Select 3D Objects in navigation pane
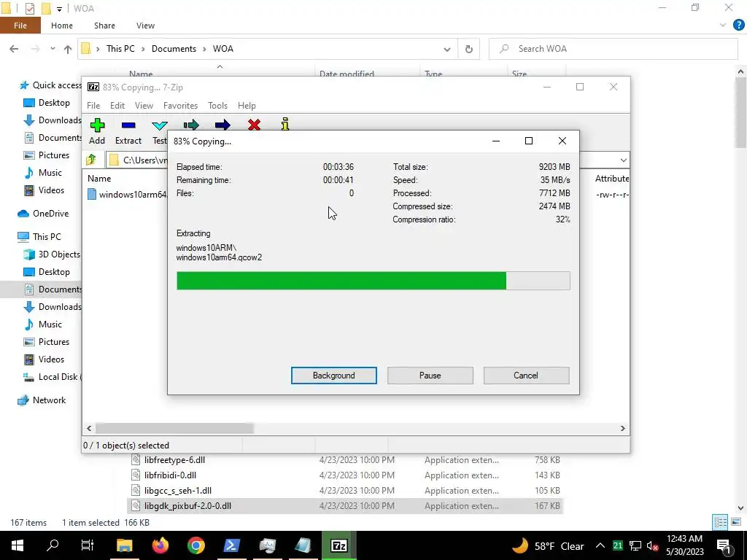Image resolution: width=747 pixels, height=560 pixels. (x=53, y=254)
